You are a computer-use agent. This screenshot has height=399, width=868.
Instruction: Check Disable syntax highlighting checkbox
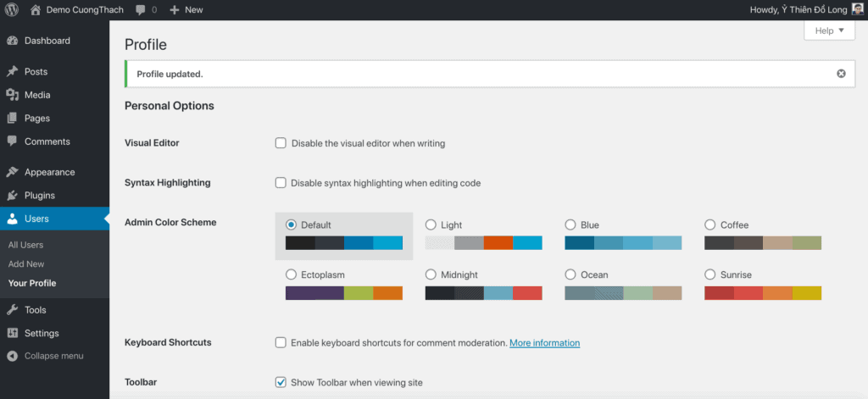coord(281,183)
